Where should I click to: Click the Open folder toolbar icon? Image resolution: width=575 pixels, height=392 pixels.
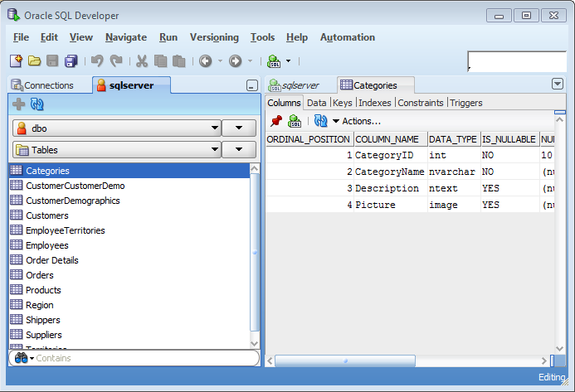click(x=35, y=60)
